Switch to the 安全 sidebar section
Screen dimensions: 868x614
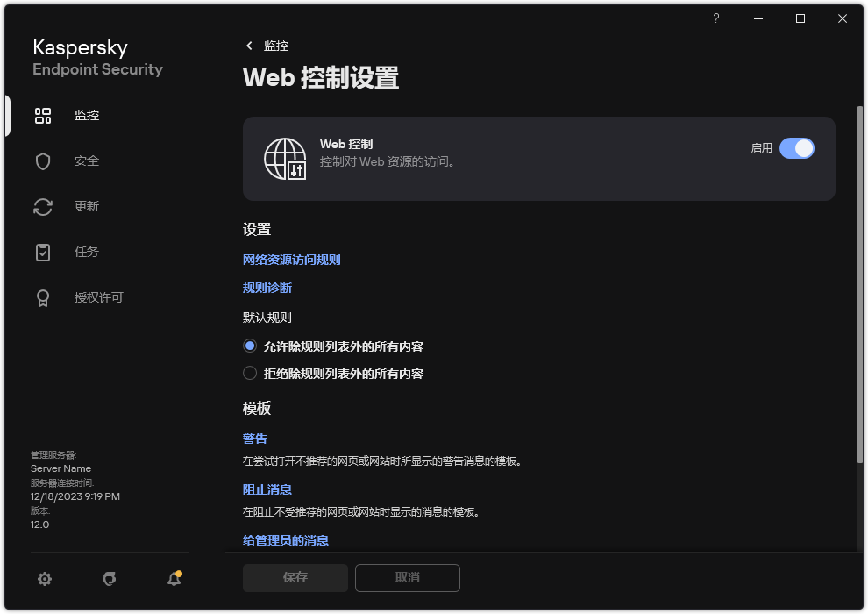87,161
